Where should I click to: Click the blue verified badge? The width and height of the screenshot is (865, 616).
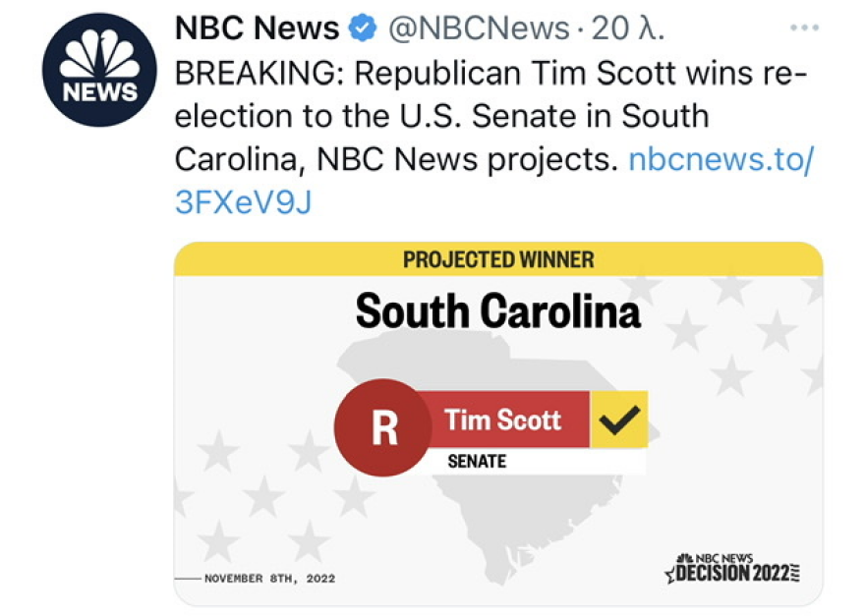[364, 29]
